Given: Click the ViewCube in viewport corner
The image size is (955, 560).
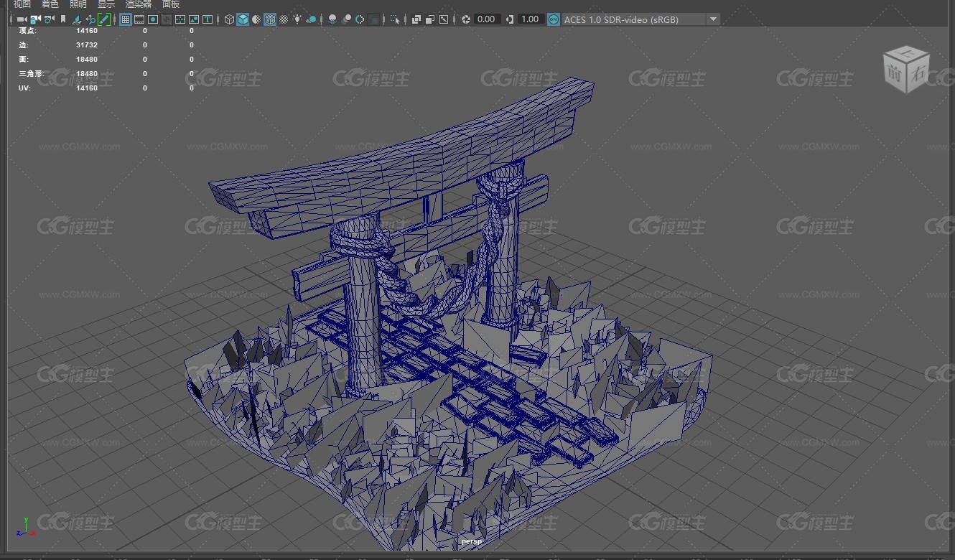Looking at the screenshot, I should click(906, 70).
